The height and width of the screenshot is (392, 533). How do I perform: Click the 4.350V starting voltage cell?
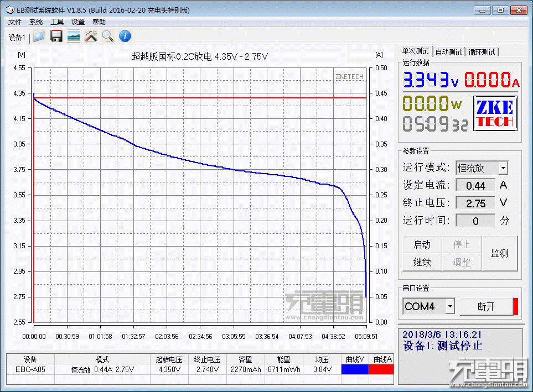(169, 369)
